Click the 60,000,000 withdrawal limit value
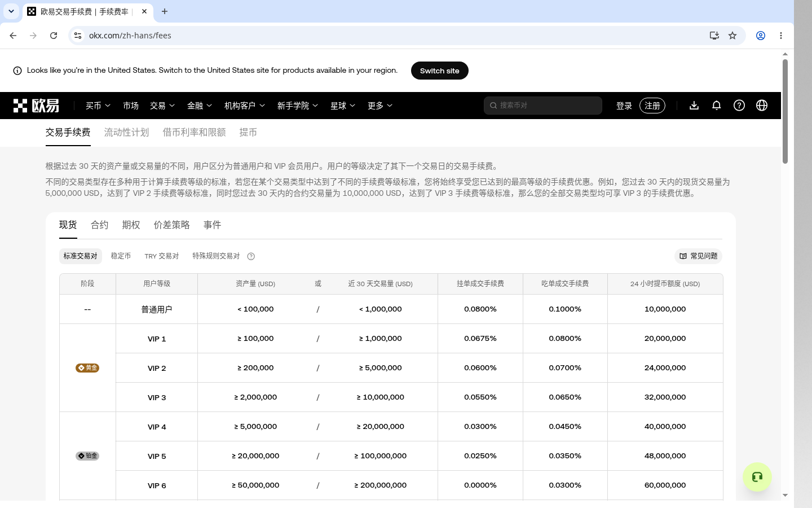This screenshot has width=812, height=508. tap(665, 485)
